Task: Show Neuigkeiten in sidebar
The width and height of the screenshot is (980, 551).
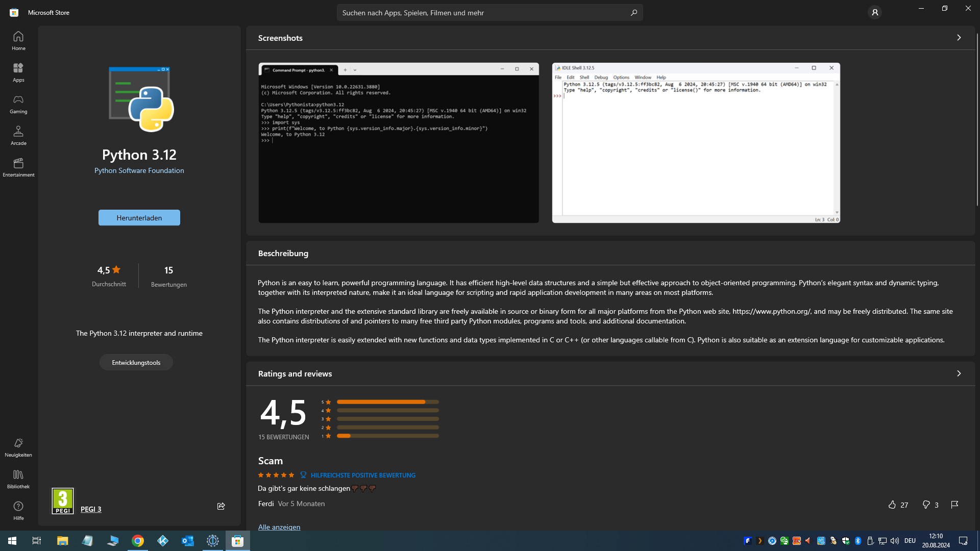Action: coord(18,447)
